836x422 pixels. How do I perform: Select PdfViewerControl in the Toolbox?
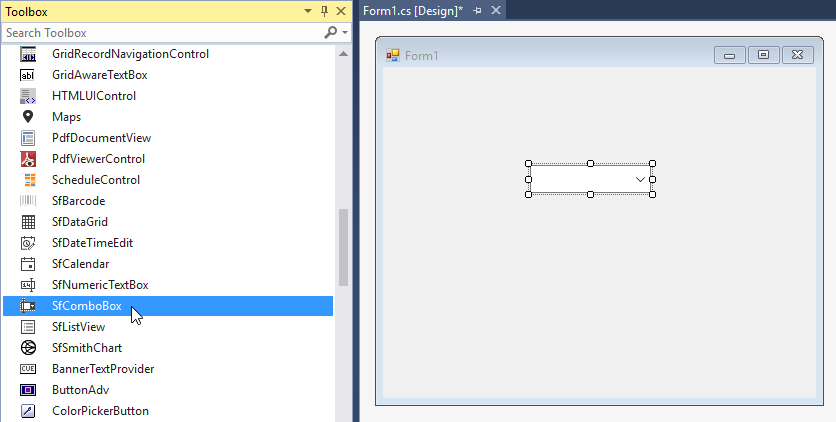[98, 159]
